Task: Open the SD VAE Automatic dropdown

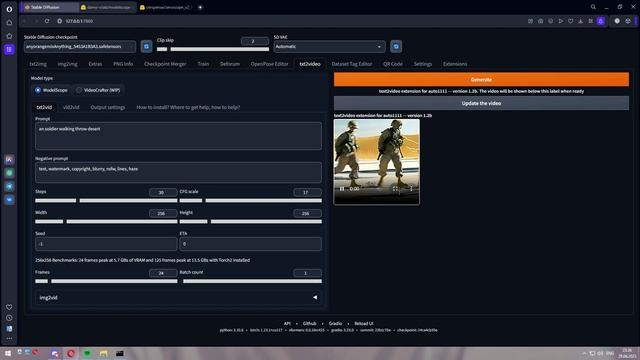Action: [x=329, y=47]
